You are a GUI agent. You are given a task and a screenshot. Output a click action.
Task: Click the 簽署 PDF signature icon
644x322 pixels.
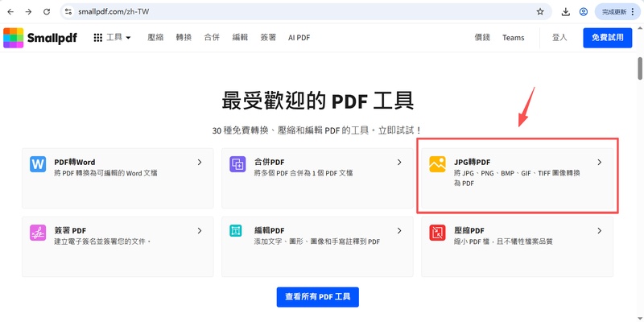(x=38, y=233)
